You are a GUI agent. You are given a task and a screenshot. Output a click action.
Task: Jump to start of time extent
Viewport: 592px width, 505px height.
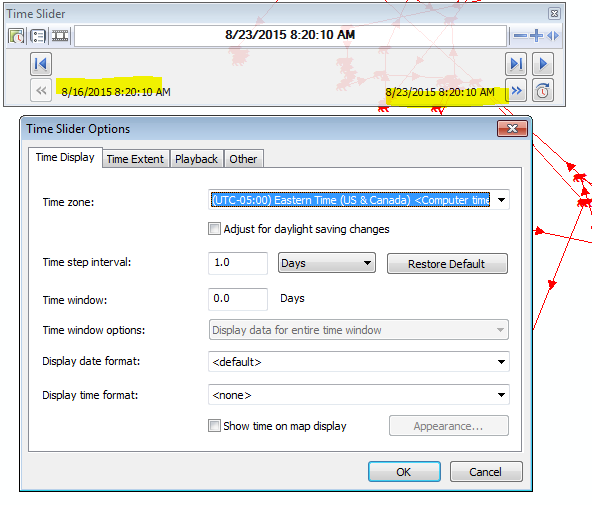tap(41, 64)
